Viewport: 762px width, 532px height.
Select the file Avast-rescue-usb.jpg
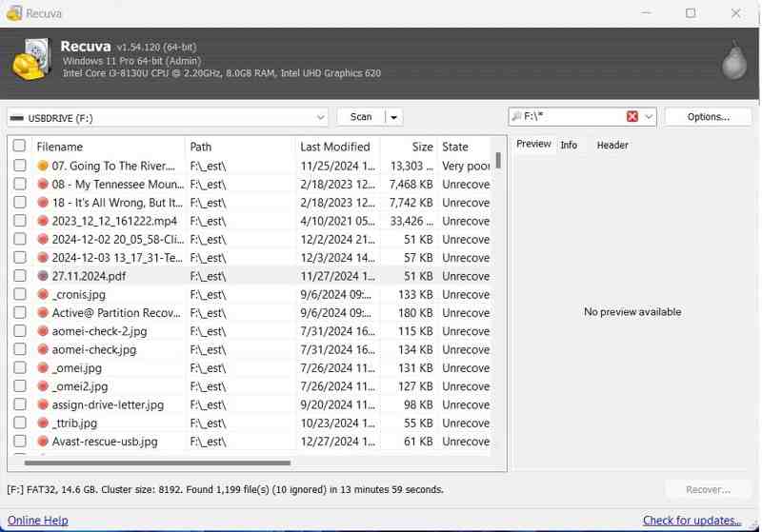[x=105, y=442]
